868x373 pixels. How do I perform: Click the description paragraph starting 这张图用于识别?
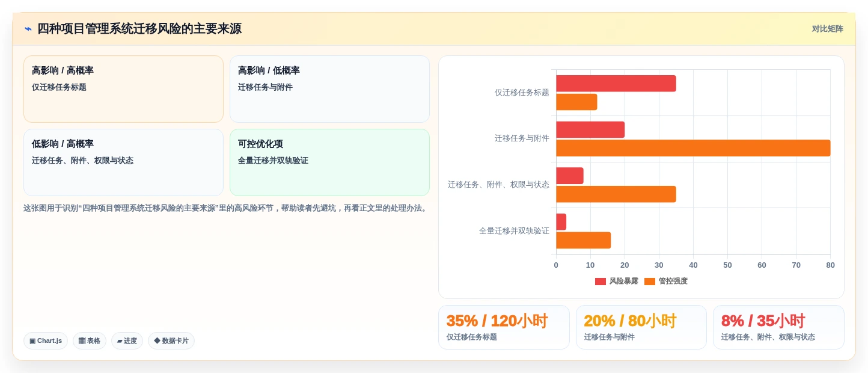226,208
